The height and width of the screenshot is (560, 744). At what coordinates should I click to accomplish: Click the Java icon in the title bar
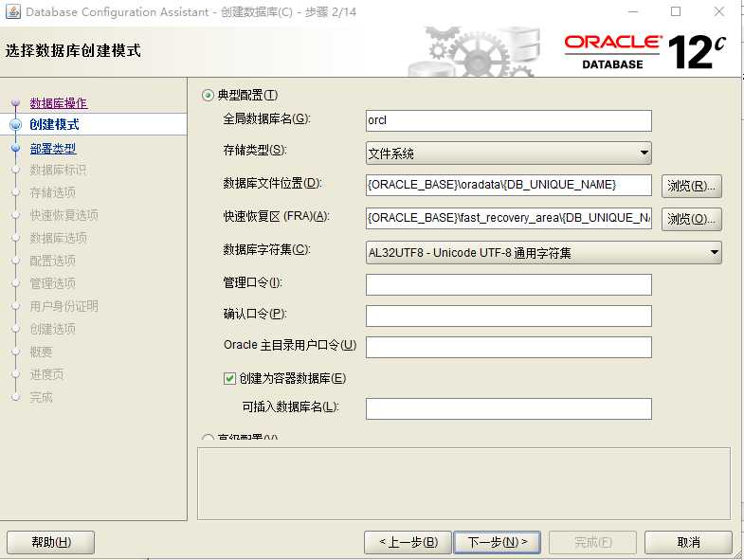tap(13, 11)
